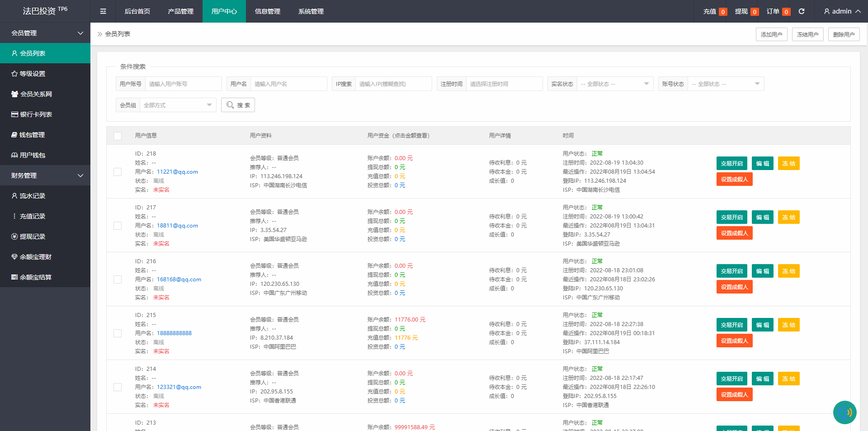868x431 pixels.
Task: Click the 用户账号 input field
Action: 183,84
